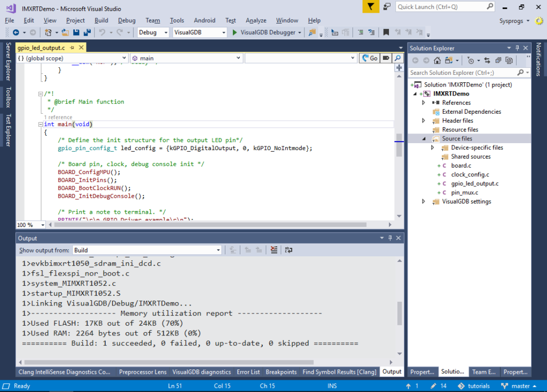
Task: Expand the VisualGDB settings node
Action: 424,201
